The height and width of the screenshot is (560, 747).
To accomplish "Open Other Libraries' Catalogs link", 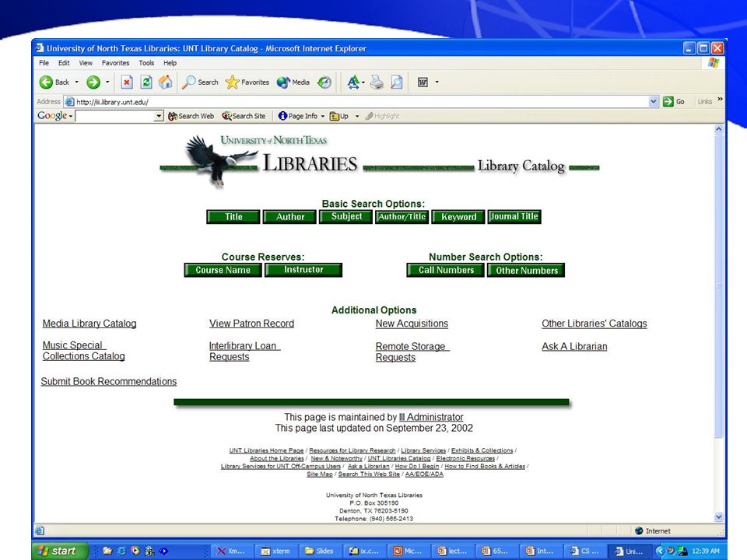I will tap(594, 324).
